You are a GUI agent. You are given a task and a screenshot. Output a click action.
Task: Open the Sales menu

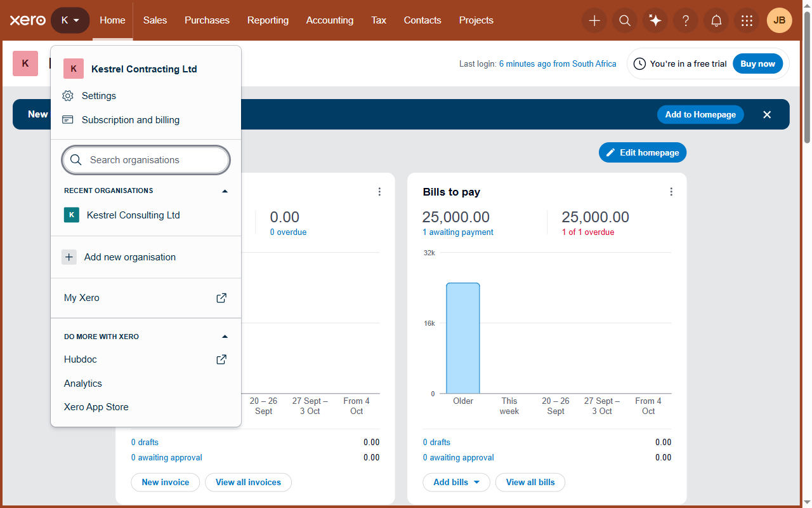(155, 20)
